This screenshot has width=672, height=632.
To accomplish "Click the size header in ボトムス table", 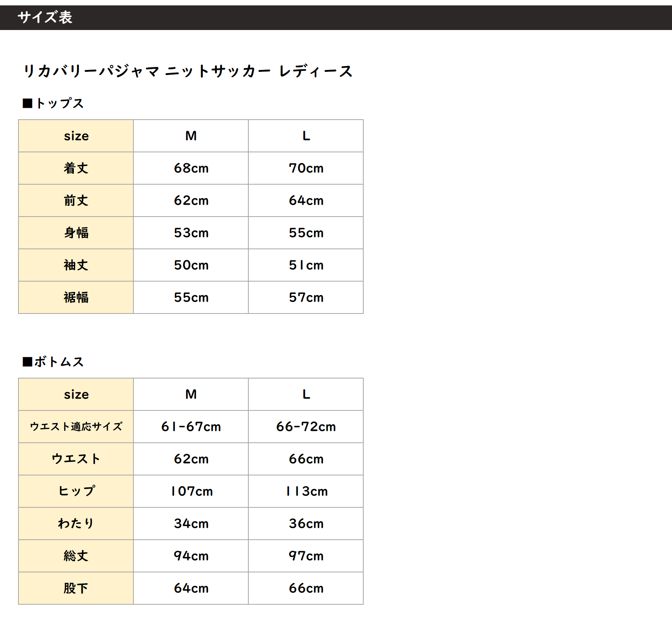I will point(76,394).
